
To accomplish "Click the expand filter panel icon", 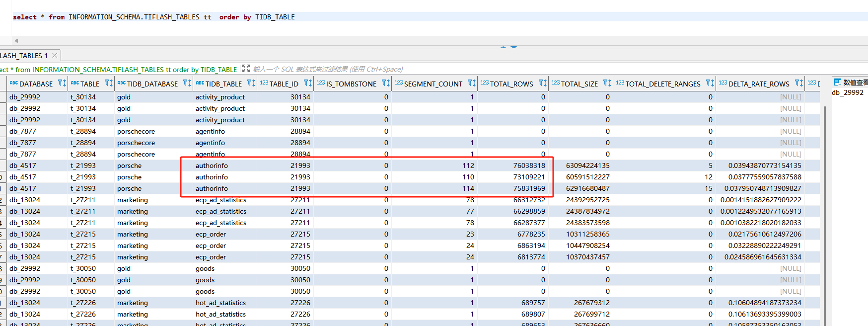I will pyautogui.click(x=246, y=69).
